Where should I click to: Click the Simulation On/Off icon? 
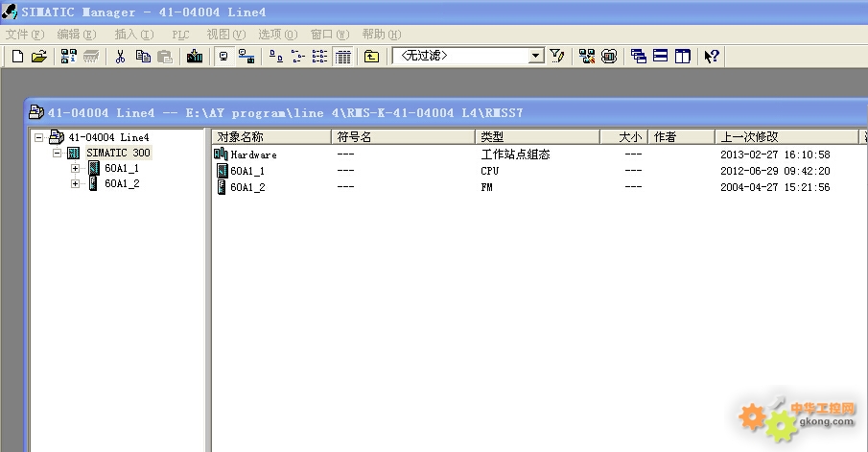coord(609,56)
